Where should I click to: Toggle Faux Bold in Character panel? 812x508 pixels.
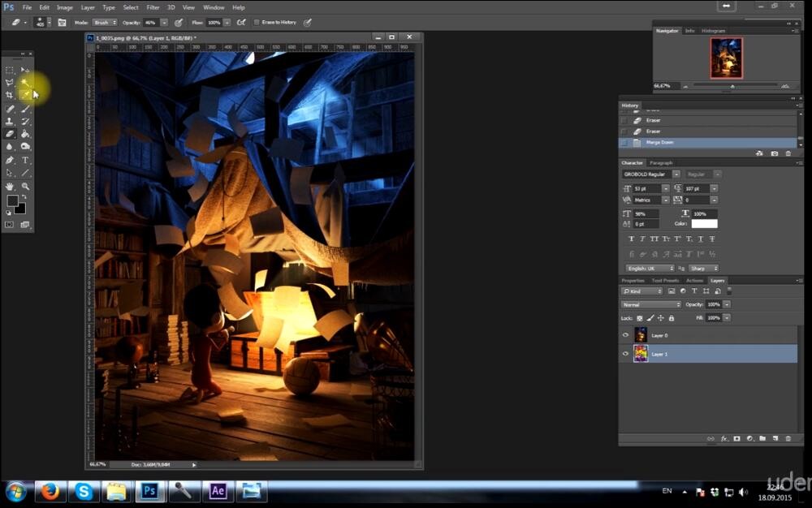631,239
